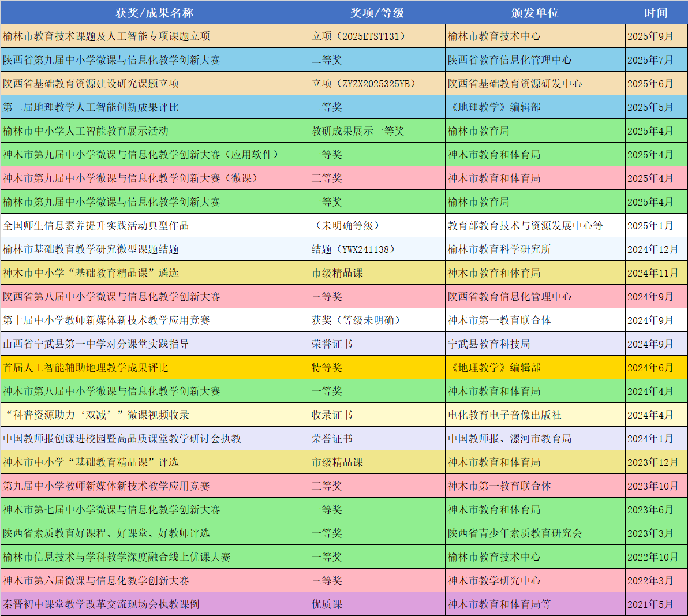Click cell 神木市教育和体育局等
Viewport: 688px width, 616px height.
[535, 604]
